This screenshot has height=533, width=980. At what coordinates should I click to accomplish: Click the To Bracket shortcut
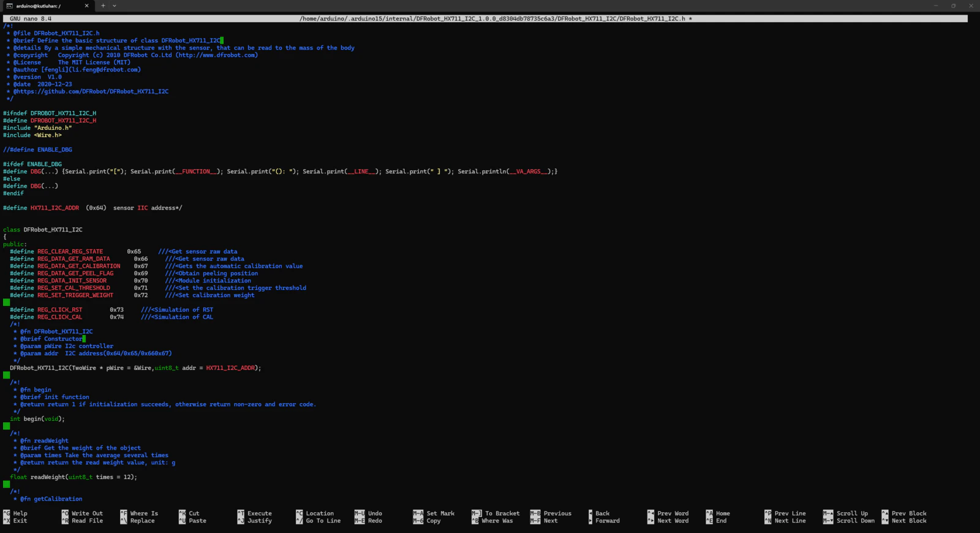[x=502, y=513]
